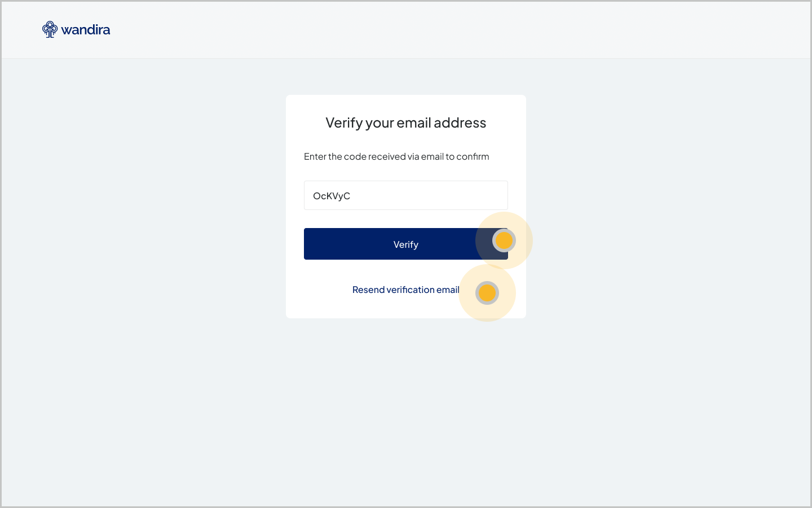The height and width of the screenshot is (508, 812).
Task: Click the OcKVyC code text in field
Action: tap(332, 196)
